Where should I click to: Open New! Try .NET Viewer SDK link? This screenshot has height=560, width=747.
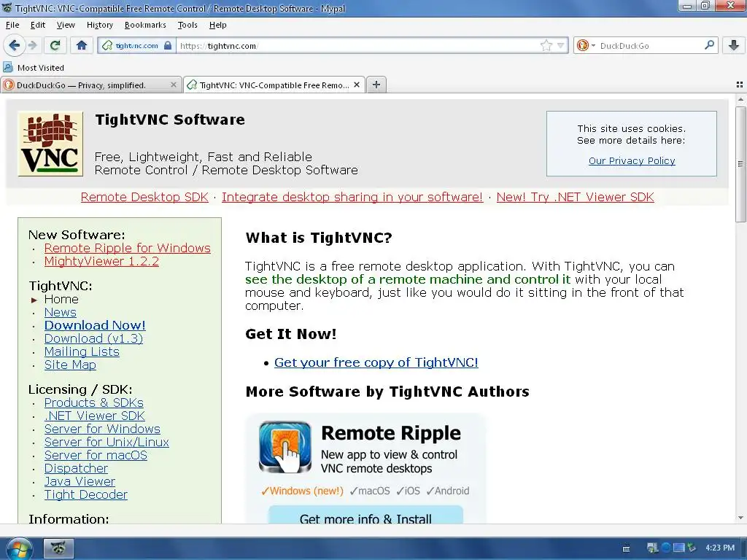575,197
